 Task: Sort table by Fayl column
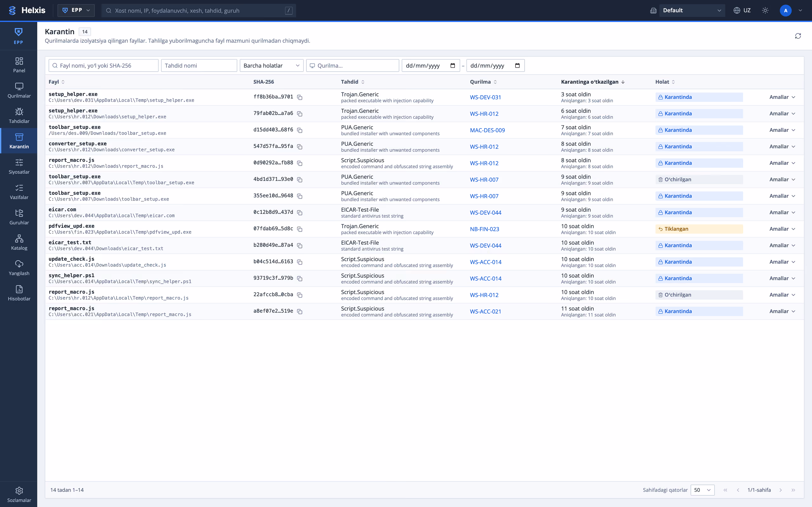(x=56, y=82)
